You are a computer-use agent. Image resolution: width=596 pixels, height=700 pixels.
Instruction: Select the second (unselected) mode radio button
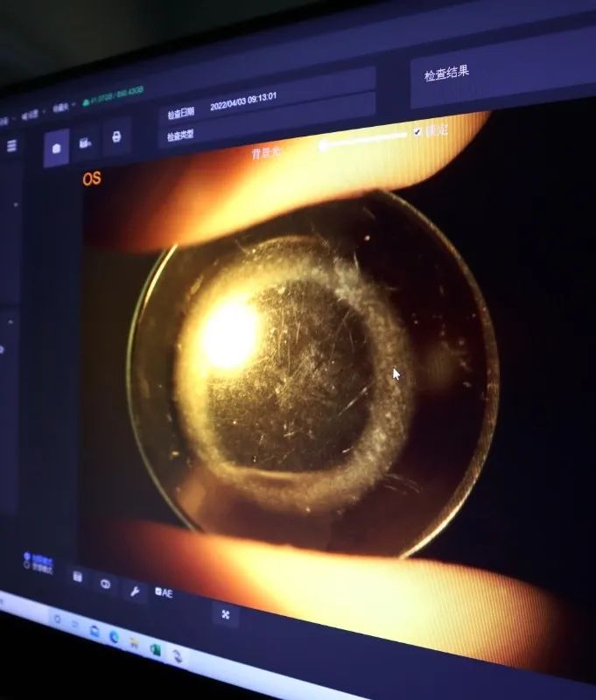[26, 564]
